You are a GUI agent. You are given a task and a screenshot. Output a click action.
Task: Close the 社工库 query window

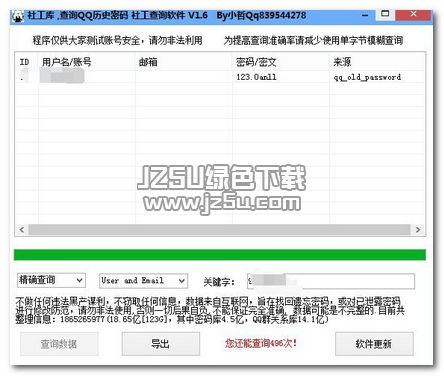pos(413,15)
